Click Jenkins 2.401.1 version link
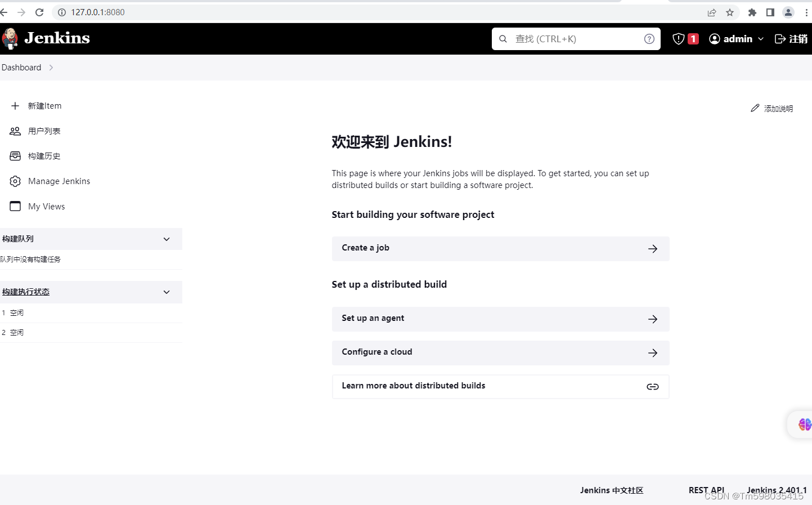812x505 pixels. 777,490
